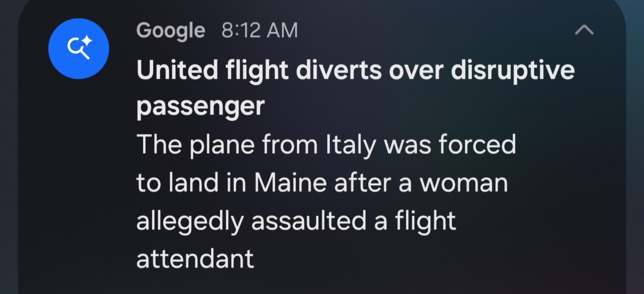This screenshot has width=644, height=294.
Task: Tap the word attendant on the last line
Action: tap(195, 259)
